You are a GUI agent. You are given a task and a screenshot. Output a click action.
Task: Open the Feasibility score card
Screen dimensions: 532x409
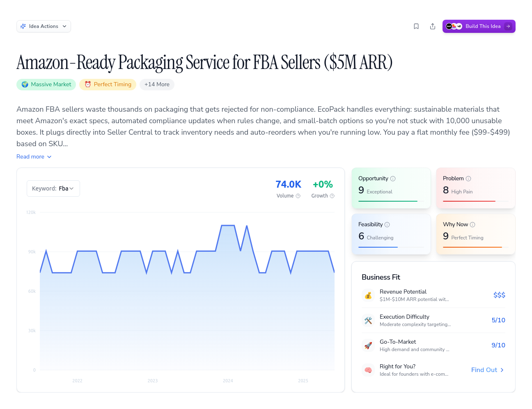click(391, 234)
